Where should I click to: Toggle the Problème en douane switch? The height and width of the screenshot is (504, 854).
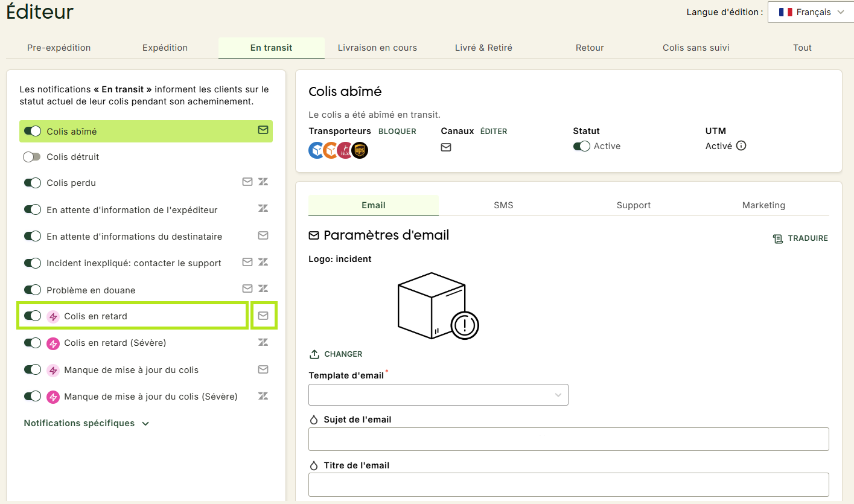[x=33, y=290]
